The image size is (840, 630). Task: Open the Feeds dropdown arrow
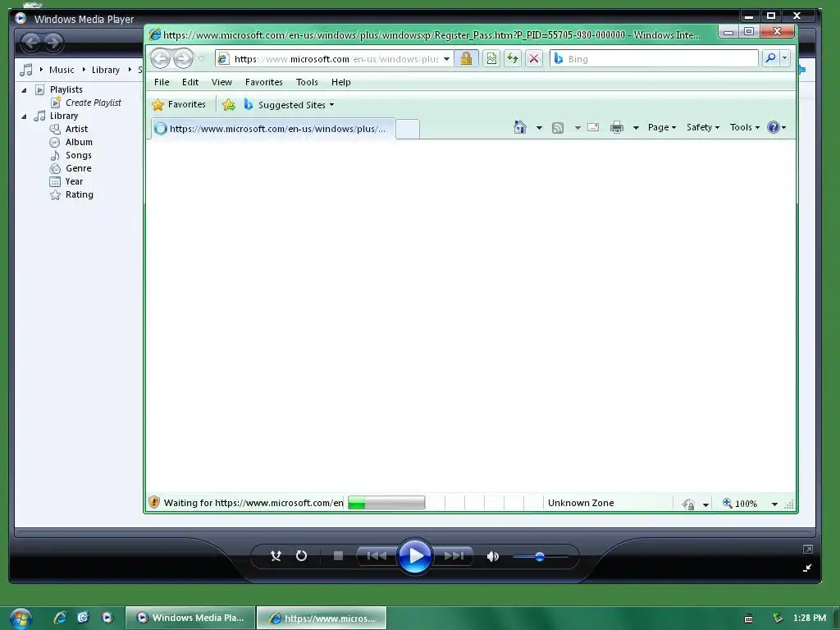(x=577, y=127)
